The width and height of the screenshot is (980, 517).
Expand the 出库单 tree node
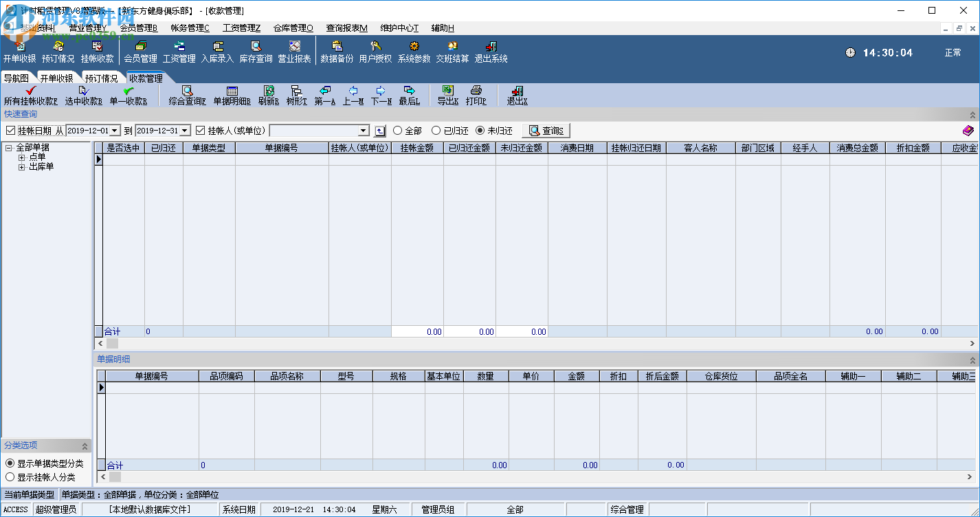click(21, 167)
